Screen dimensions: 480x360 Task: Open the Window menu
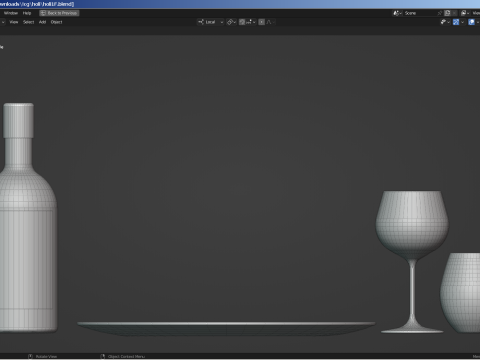click(11, 13)
